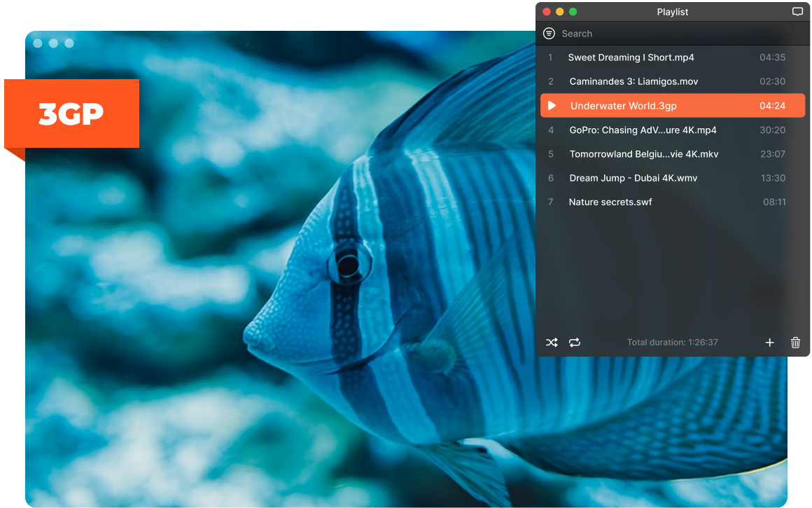Toggle shuffle playback in the playlist
812x508 pixels.
pyautogui.click(x=552, y=343)
